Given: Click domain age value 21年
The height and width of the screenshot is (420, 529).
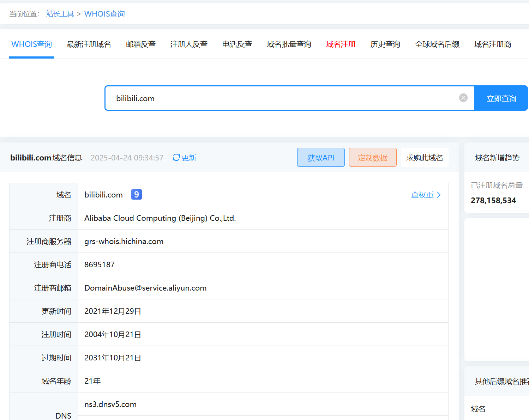Looking at the screenshot, I should (x=92, y=381).
